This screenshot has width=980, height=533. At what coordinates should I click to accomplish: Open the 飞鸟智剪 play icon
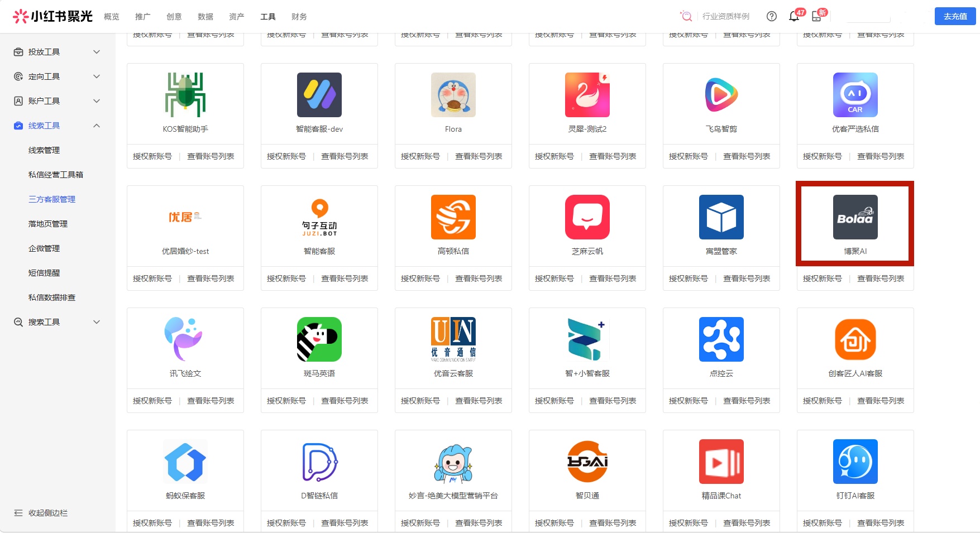pos(721,95)
